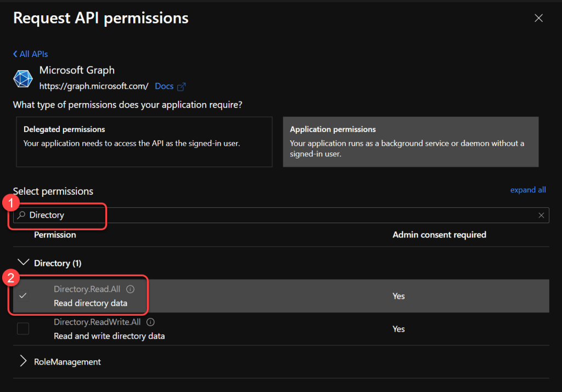The image size is (562, 392).
Task: Click the Permission column header
Action: click(55, 235)
